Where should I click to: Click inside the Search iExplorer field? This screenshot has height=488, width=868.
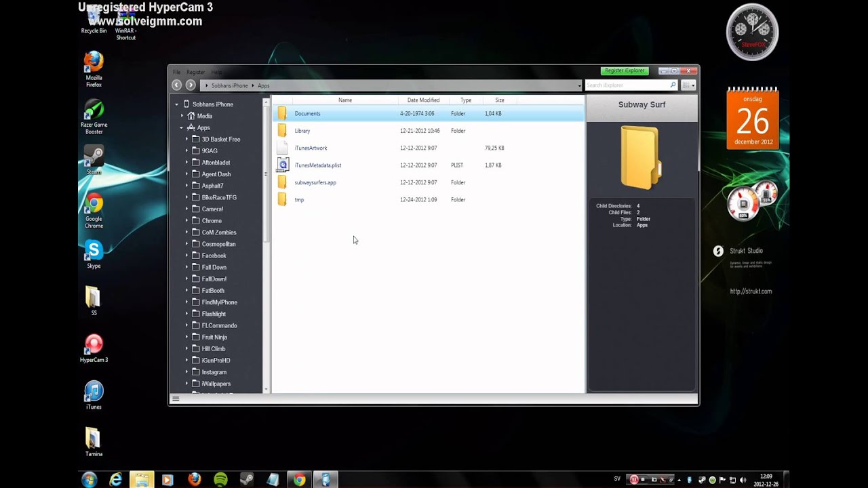(x=626, y=85)
